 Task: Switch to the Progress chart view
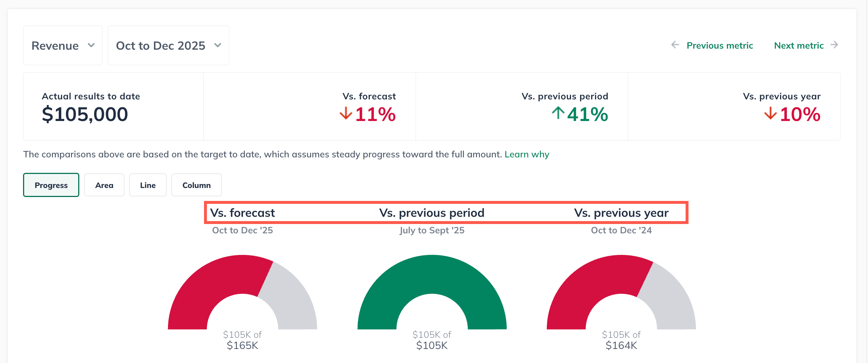click(51, 185)
